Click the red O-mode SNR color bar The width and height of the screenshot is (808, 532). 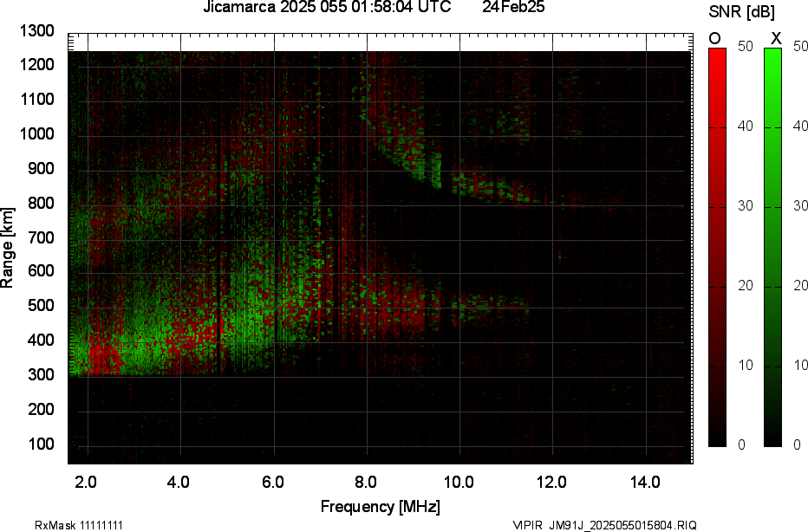click(x=717, y=247)
